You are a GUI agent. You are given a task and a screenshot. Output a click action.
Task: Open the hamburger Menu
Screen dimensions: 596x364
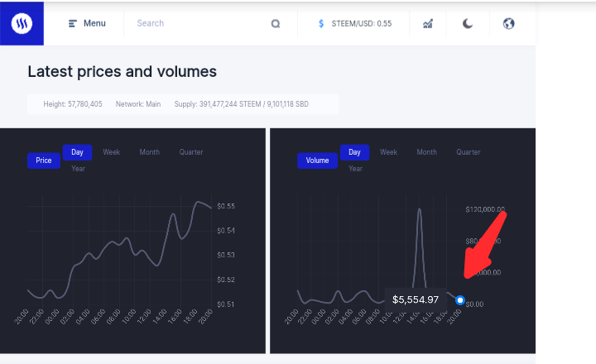(x=87, y=23)
